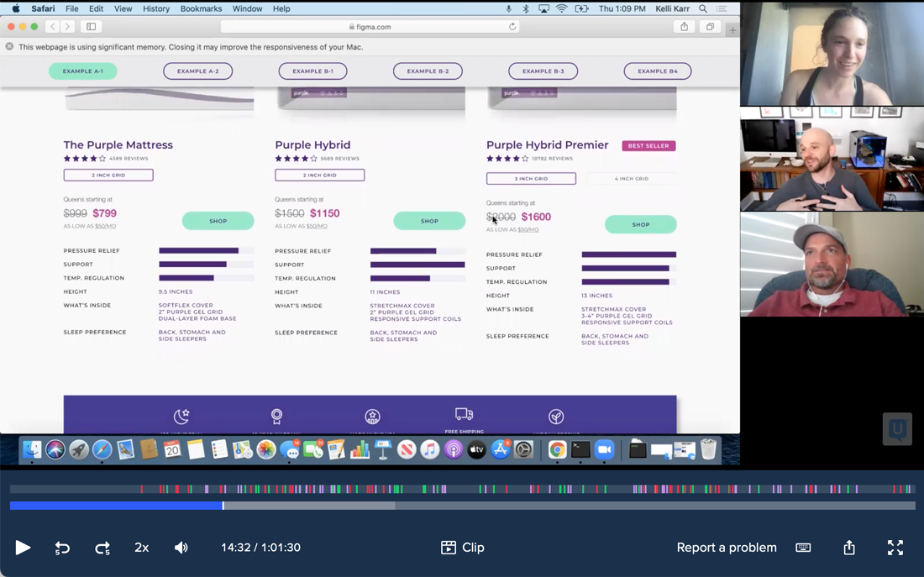This screenshot has width=924, height=577.
Task: Share the video via share icon
Action: 849,548
